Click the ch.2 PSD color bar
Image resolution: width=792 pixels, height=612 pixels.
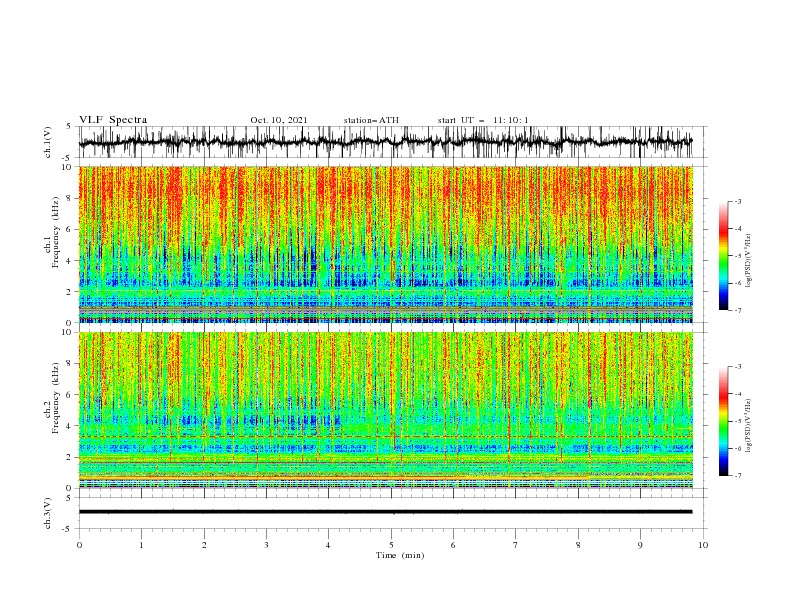(x=723, y=421)
